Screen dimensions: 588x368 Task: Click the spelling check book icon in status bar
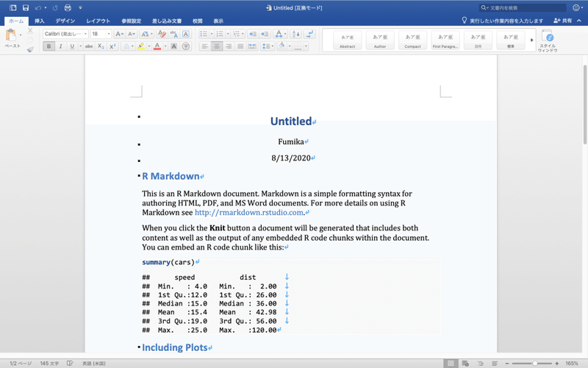pos(70,363)
